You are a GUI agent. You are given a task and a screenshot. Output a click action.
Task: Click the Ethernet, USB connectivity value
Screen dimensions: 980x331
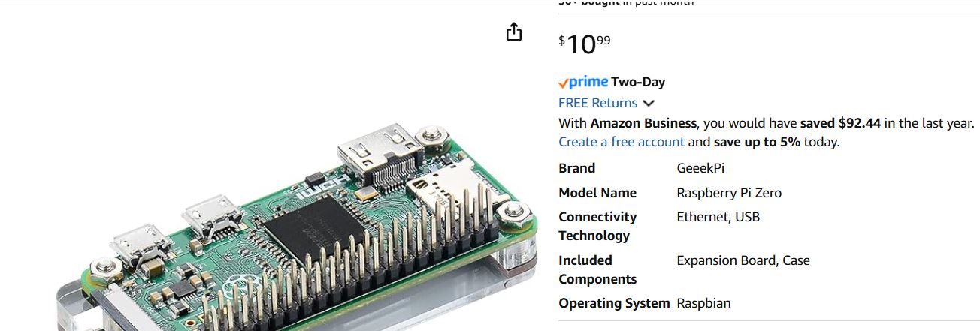coord(718,217)
